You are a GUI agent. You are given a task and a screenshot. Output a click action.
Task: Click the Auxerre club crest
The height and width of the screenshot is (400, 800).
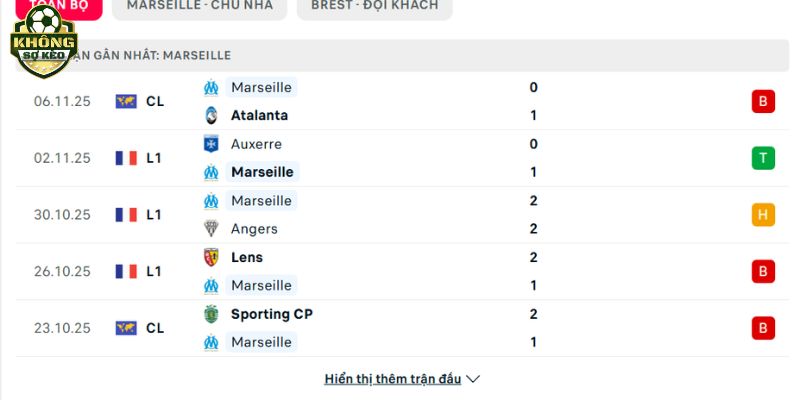point(211,144)
